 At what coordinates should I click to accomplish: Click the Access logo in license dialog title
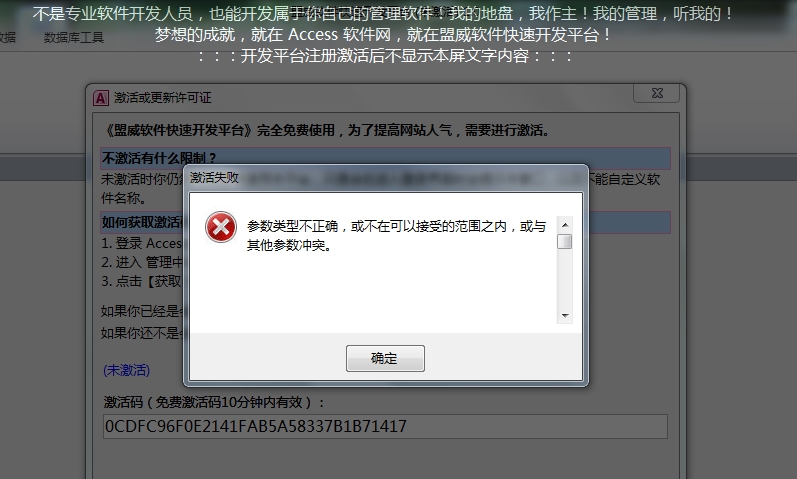(101, 98)
